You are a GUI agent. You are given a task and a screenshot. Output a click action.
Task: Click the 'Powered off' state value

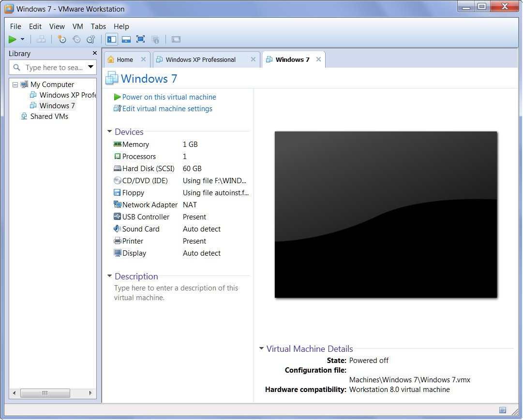pos(369,361)
